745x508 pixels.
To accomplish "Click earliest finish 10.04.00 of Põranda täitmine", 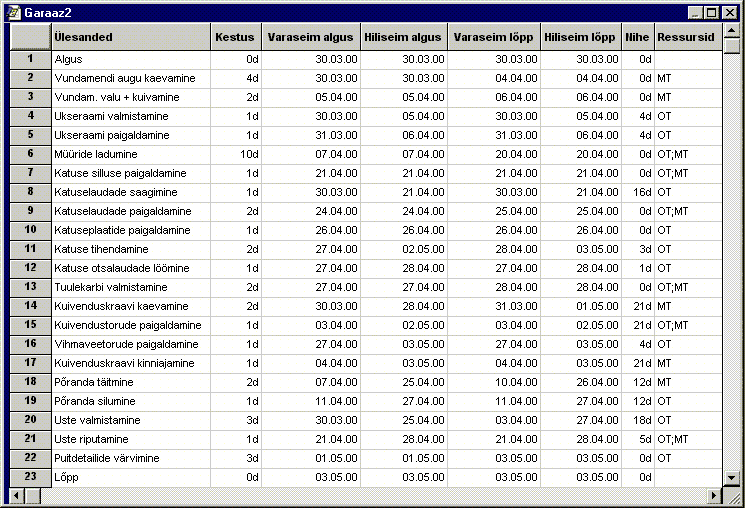I will coord(494,383).
